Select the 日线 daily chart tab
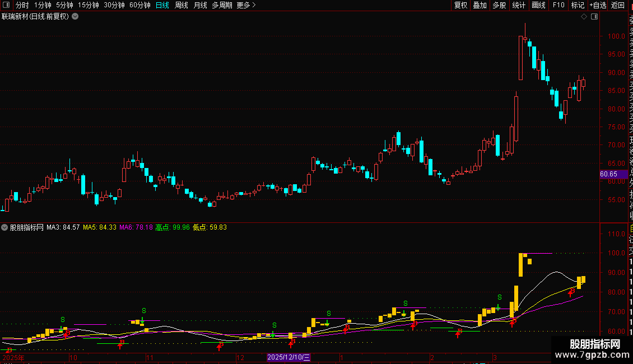633x364 pixels. (162, 5)
